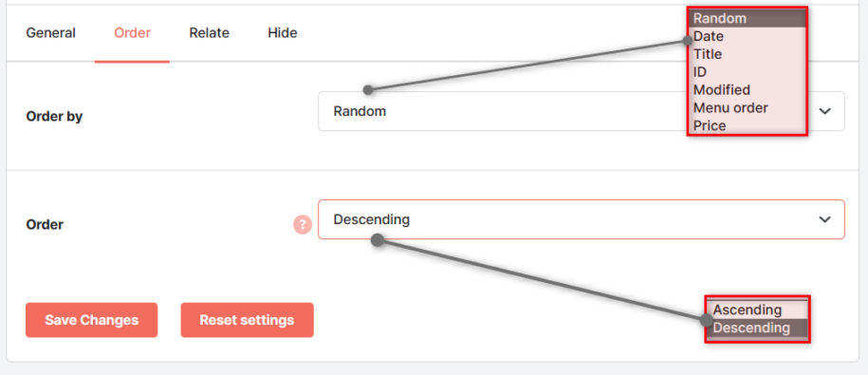Click the Reset settings button
868x375 pixels.
[x=247, y=320]
